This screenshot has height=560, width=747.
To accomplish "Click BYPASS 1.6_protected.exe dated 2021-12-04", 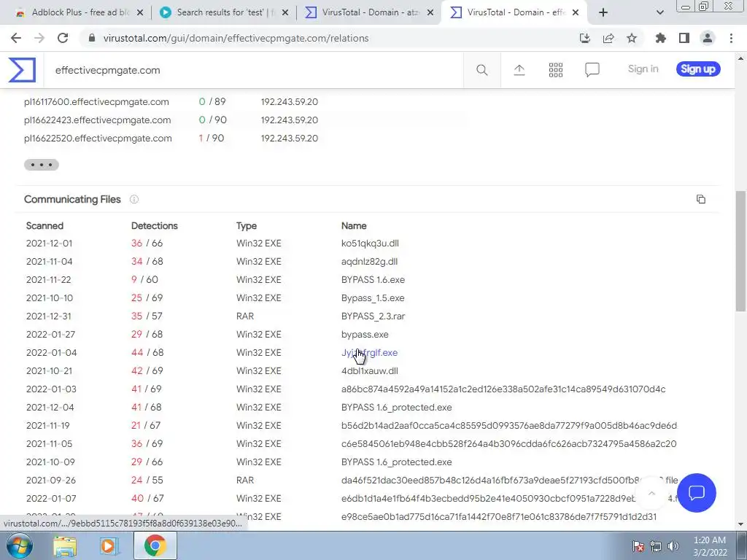I will pos(396,408).
